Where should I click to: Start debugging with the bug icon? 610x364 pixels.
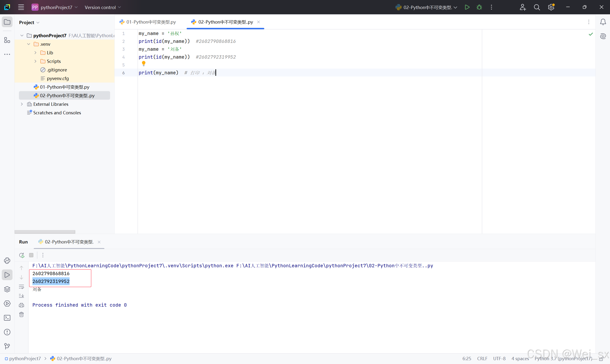(x=479, y=7)
